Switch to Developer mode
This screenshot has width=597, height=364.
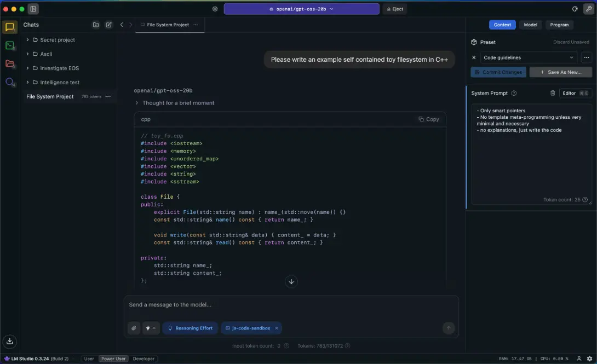(x=143, y=359)
